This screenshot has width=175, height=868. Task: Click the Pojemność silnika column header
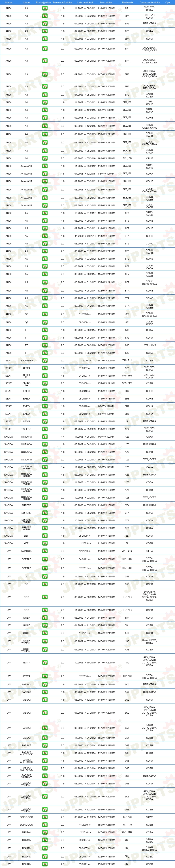click(x=63, y=2)
